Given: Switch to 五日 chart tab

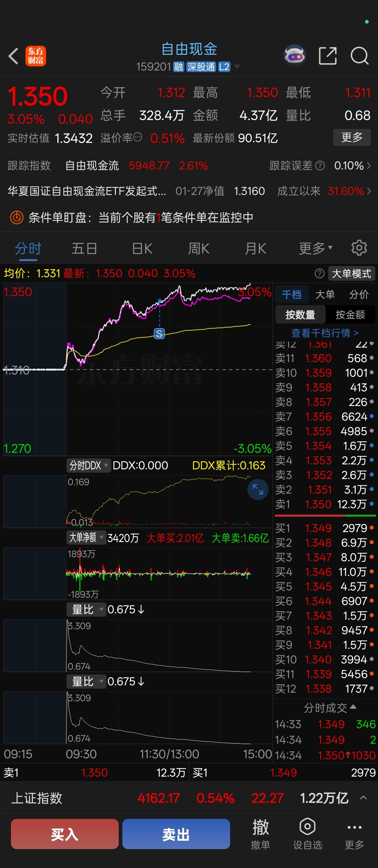Looking at the screenshot, I should pos(85,249).
